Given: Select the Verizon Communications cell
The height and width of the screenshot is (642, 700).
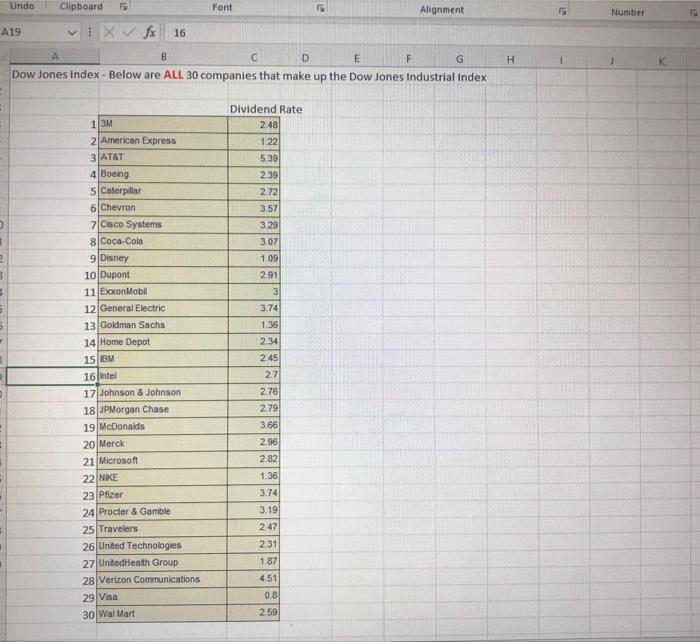Looking at the screenshot, I should click(x=162, y=579).
